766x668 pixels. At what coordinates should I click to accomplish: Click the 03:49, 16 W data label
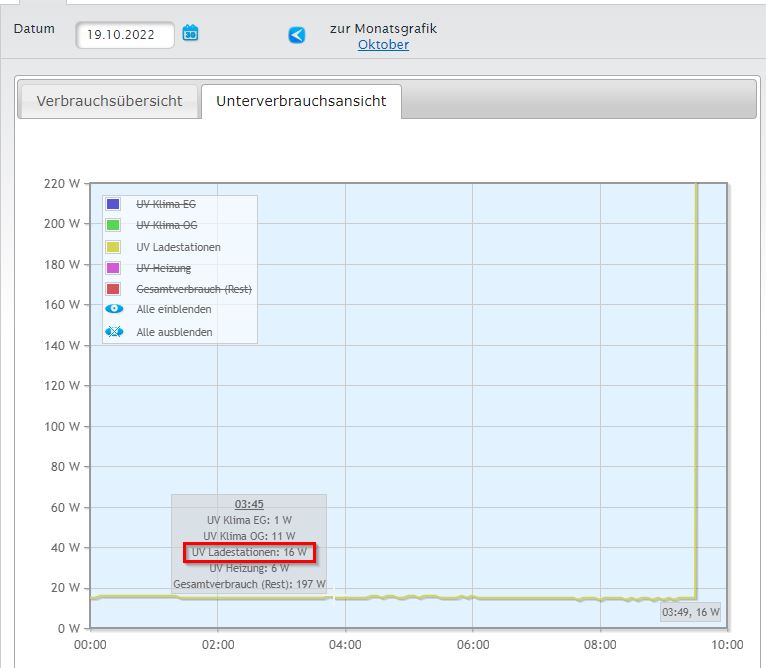pyautogui.click(x=691, y=612)
